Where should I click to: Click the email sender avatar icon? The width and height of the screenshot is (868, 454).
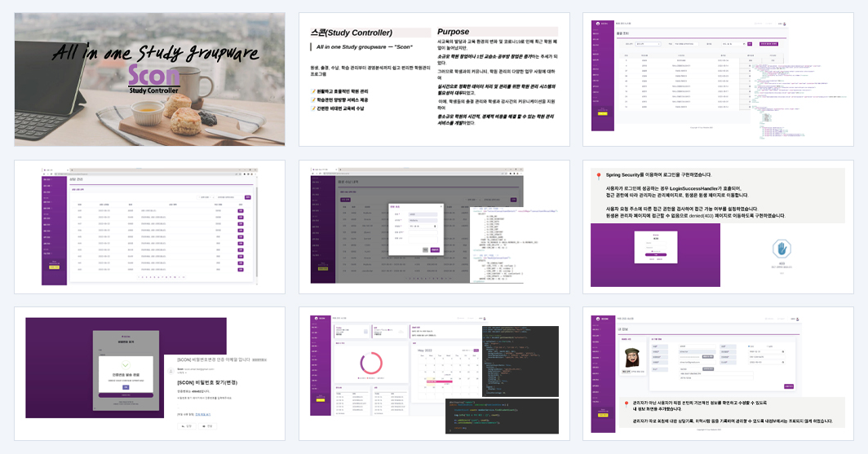171,371
